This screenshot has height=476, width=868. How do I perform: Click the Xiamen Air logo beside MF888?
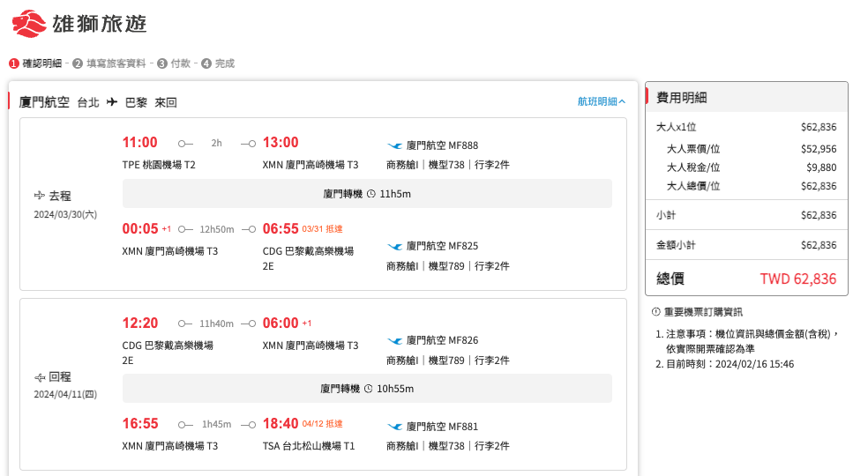point(394,145)
